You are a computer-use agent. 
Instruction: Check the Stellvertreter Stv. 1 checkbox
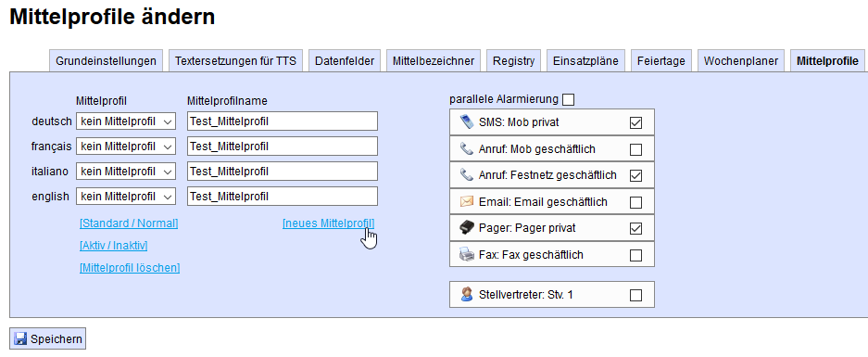[636, 296]
